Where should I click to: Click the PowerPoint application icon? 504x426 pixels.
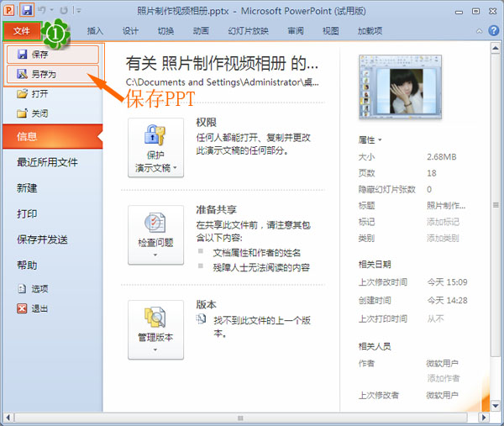click(x=8, y=10)
